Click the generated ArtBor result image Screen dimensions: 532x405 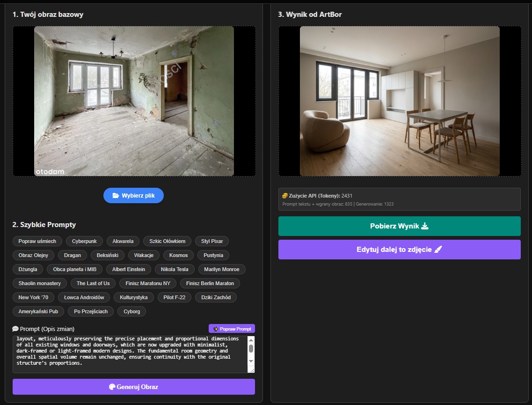400,101
